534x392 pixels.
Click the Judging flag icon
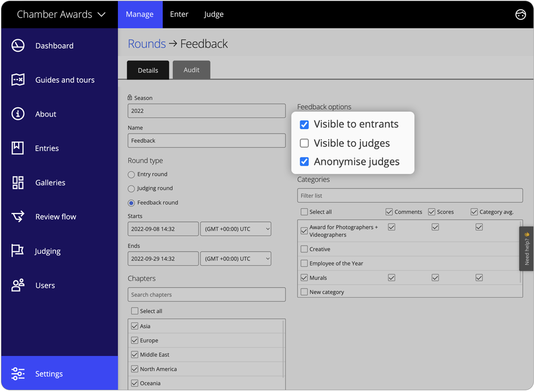(18, 251)
